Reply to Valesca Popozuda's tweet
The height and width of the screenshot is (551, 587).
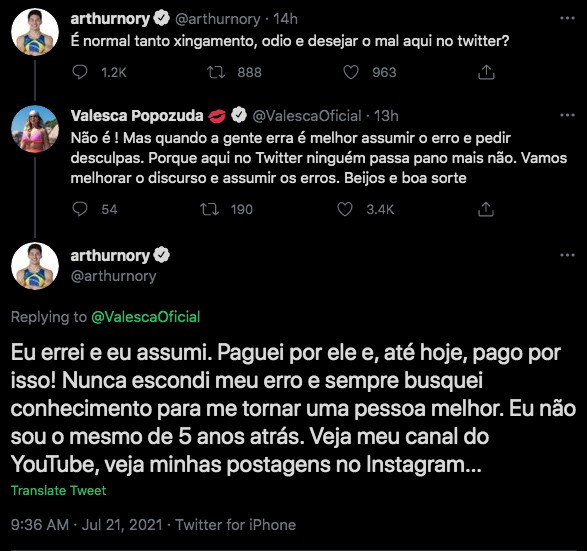(80, 209)
